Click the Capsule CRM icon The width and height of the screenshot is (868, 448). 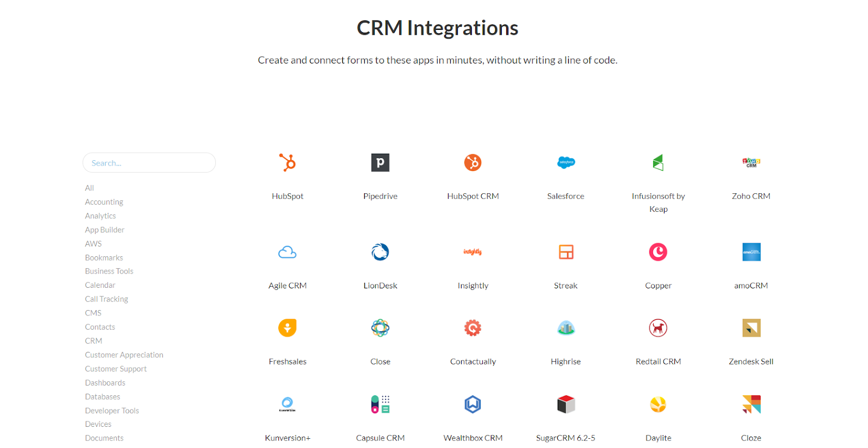point(380,404)
